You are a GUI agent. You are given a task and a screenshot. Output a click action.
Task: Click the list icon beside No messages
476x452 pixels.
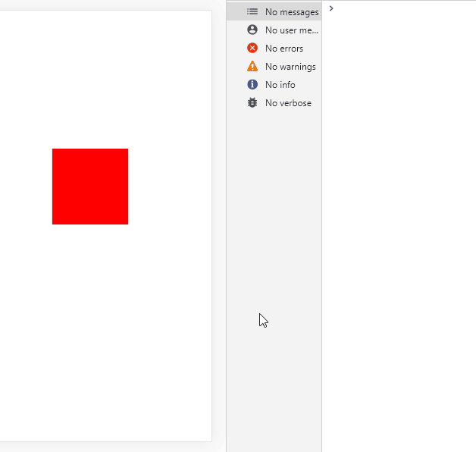pyautogui.click(x=252, y=12)
